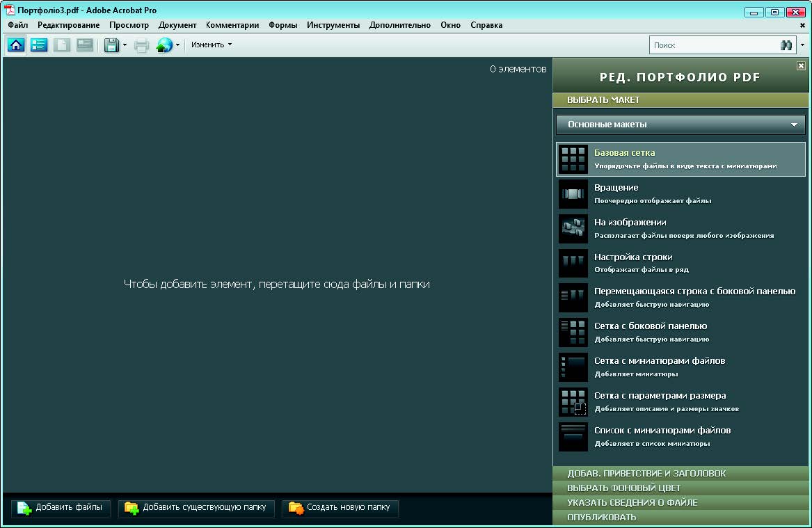Open the search options dropdown arrow
Screen dimensions: 812x528
(x=802, y=45)
